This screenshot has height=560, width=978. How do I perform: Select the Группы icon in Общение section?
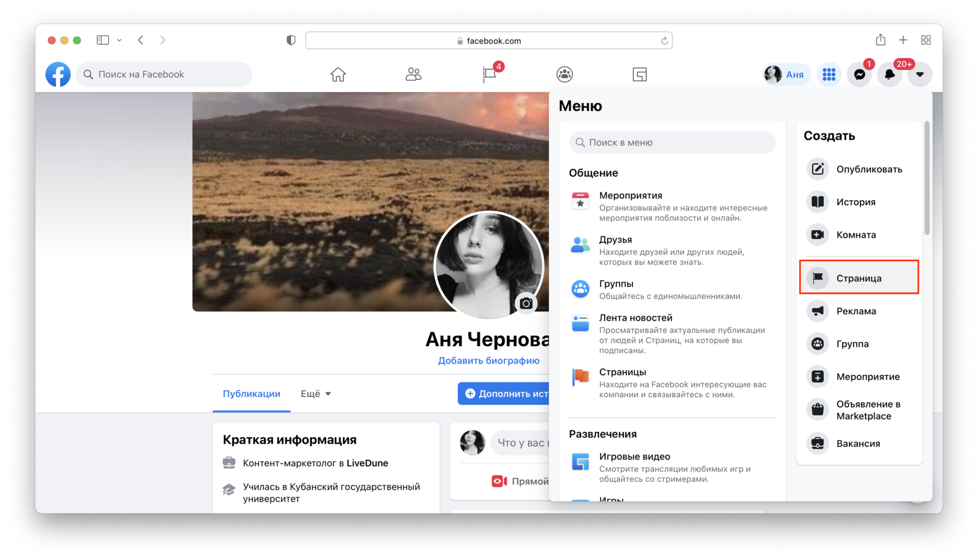coord(580,289)
